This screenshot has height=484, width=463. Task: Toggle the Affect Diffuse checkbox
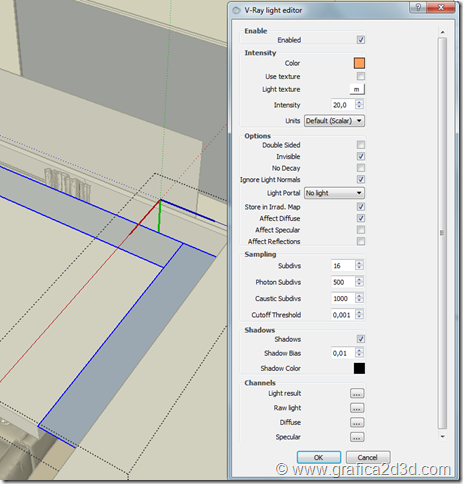tap(361, 218)
